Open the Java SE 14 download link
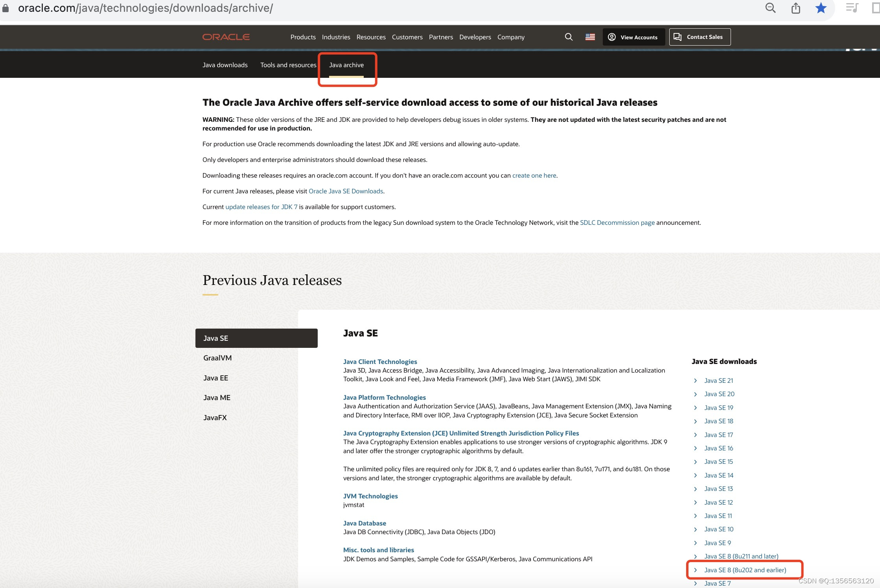This screenshot has height=588, width=880. click(718, 475)
